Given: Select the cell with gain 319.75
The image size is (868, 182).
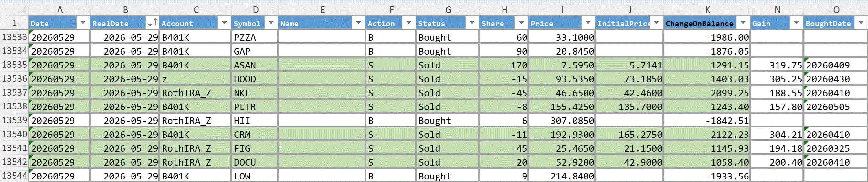Looking at the screenshot, I should 777,65.
